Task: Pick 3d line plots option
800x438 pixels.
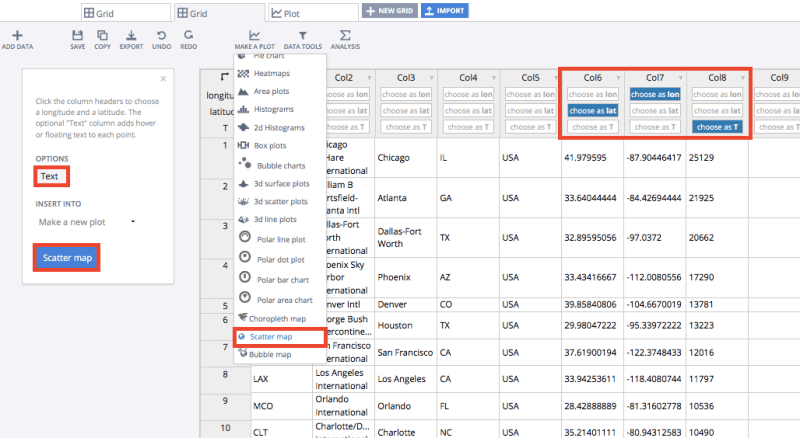Action: [x=275, y=220]
